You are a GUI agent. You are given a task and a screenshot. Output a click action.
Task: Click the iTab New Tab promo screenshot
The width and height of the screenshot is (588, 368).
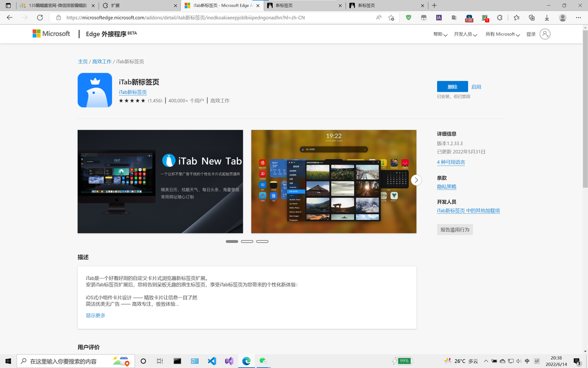[160, 182]
